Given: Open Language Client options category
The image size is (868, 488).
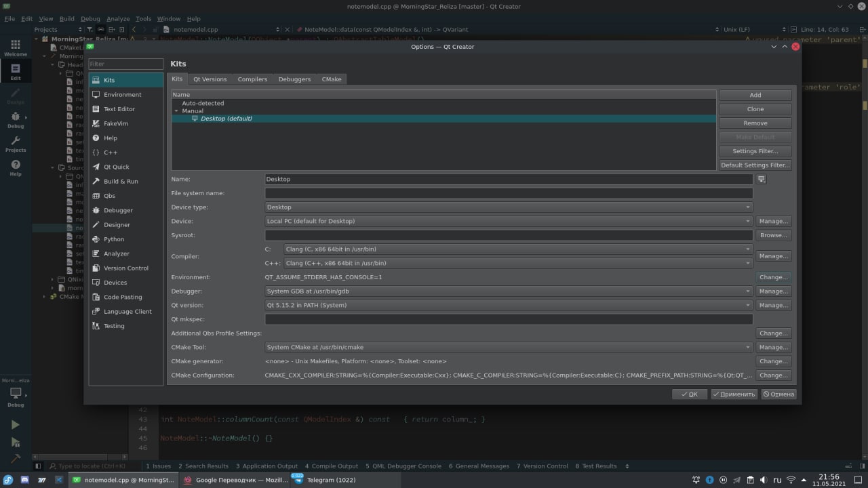Looking at the screenshot, I should pos(126,311).
